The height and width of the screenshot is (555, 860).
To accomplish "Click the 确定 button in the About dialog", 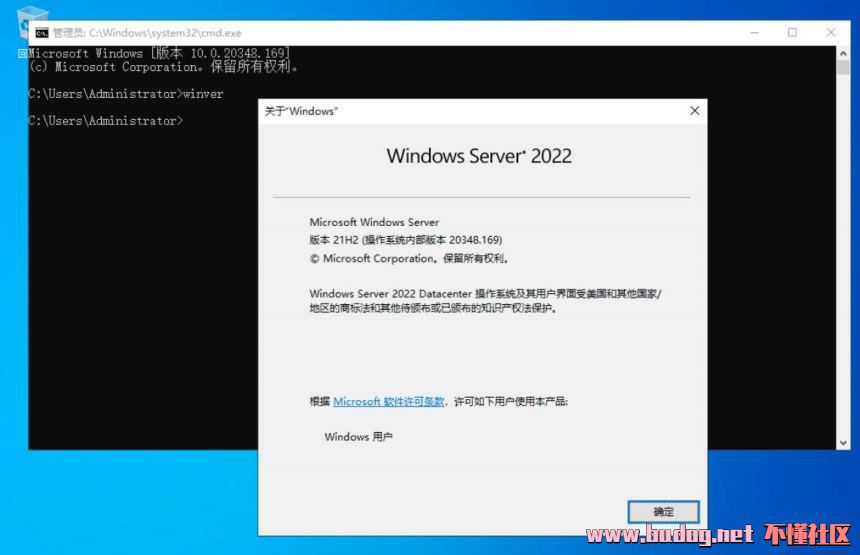I will pyautogui.click(x=663, y=512).
